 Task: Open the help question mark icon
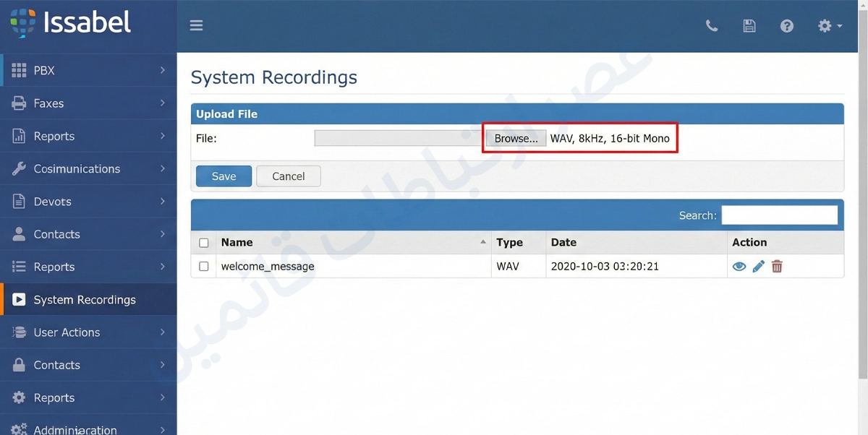pos(786,25)
